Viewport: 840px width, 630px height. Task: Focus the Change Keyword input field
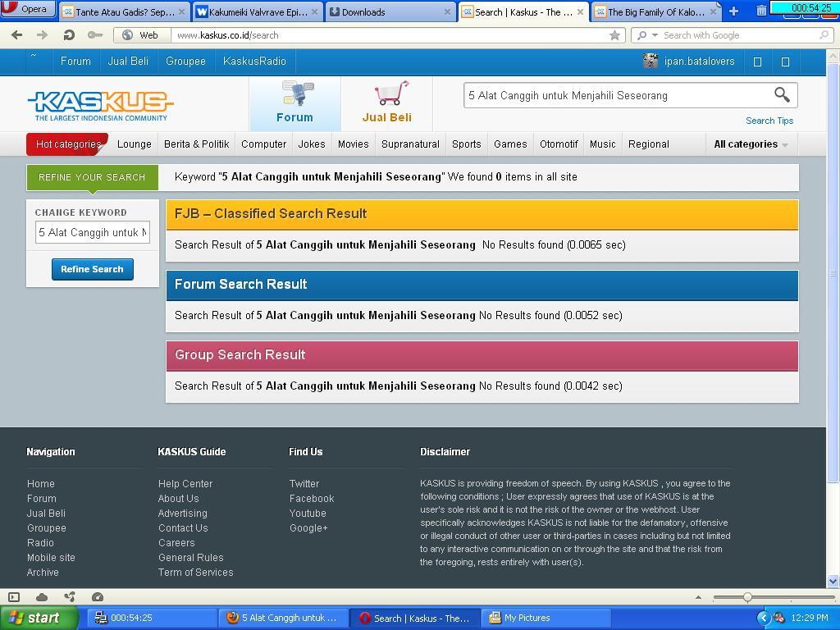coord(93,232)
